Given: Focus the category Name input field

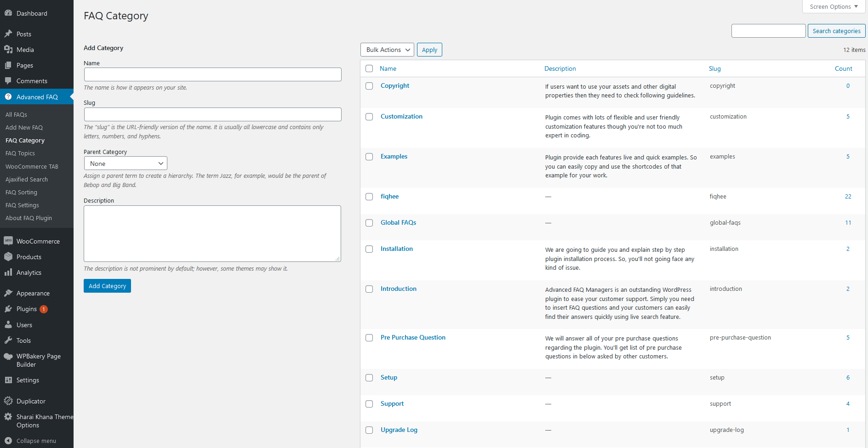Looking at the screenshot, I should point(212,74).
